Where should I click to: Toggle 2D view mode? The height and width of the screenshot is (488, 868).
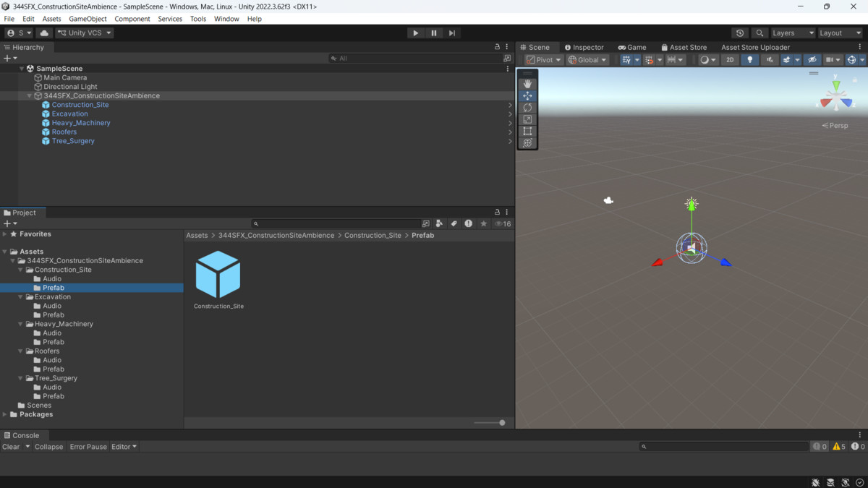point(730,60)
